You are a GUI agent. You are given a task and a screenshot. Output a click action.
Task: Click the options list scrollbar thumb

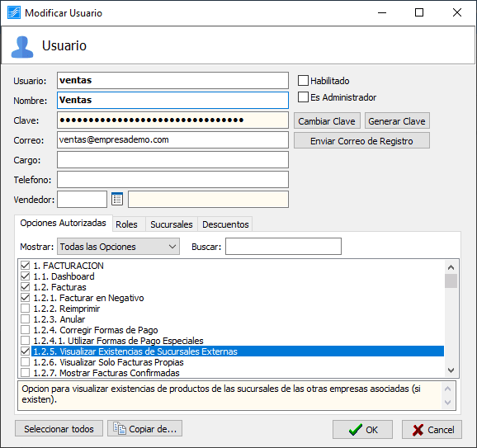(x=451, y=281)
